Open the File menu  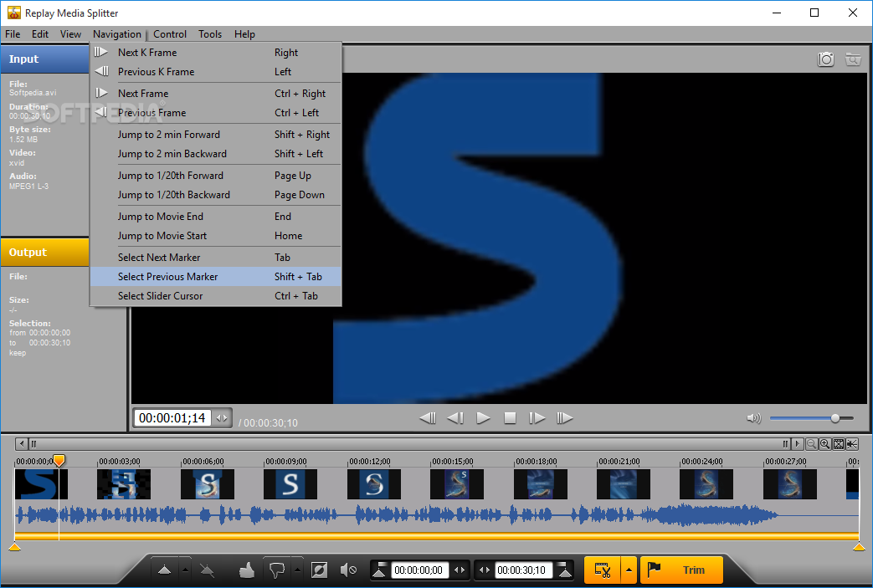tap(13, 34)
